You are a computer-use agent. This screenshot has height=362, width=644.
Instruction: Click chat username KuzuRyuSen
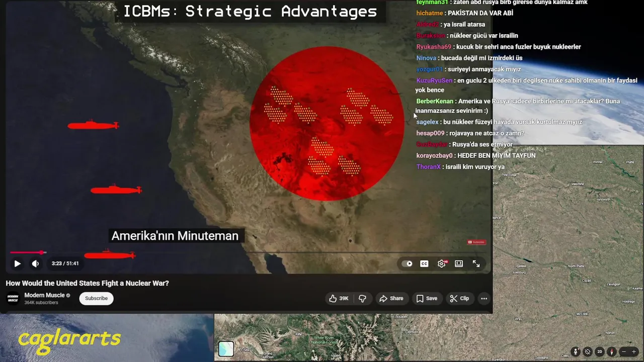point(434,80)
